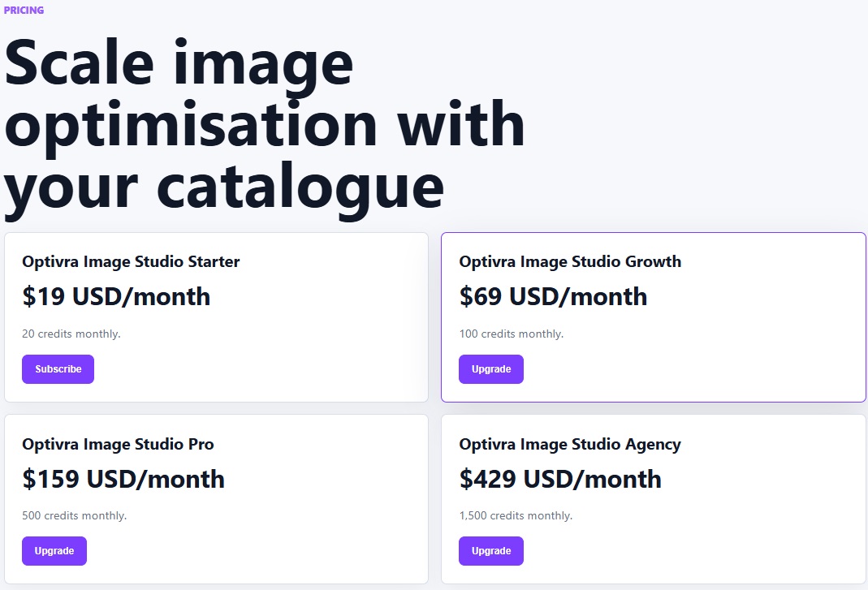Click the '500 credits monthly' description
The height and width of the screenshot is (590, 868).
[x=75, y=516]
